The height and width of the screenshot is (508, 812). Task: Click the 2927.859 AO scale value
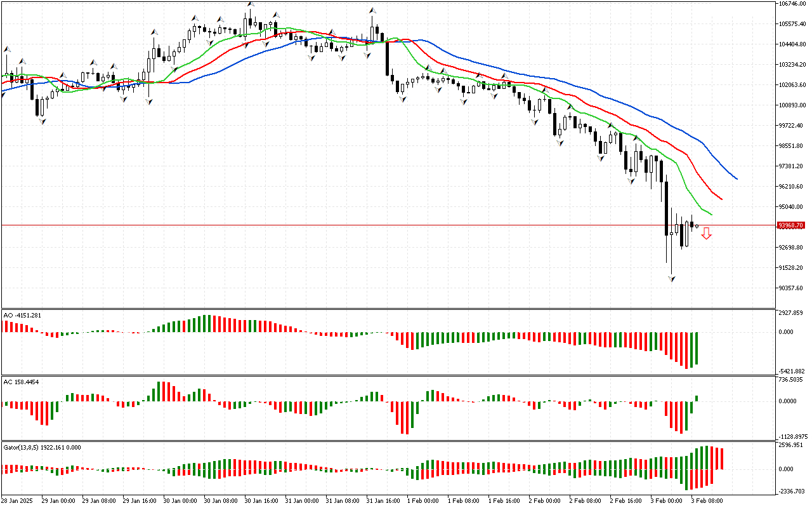(x=790, y=314)
